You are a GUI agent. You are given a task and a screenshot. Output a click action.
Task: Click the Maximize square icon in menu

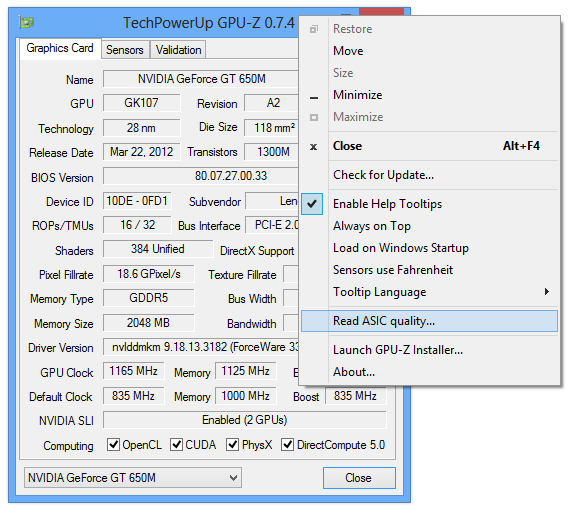pos(314,117)
